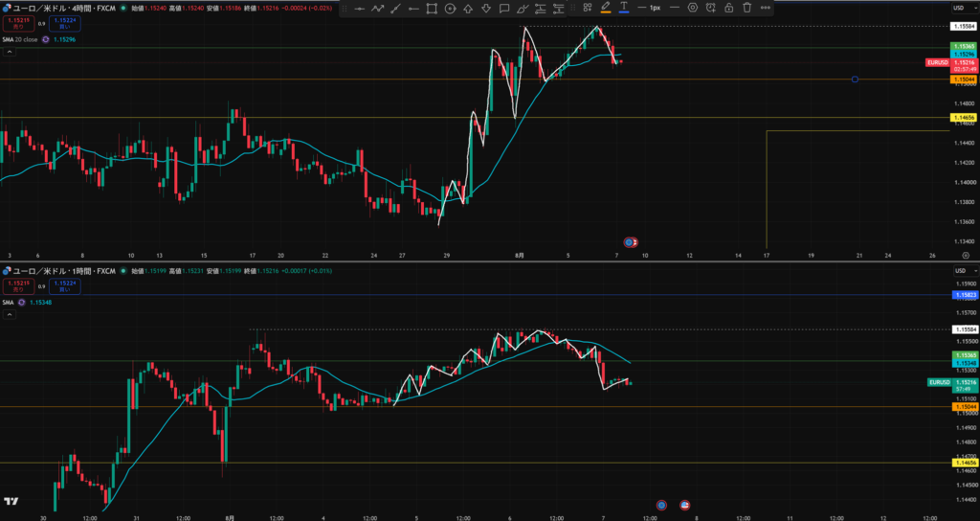Click the EURUSD price tag on 4-hour chart
The height and width of the screenshot is (521, 980).
tap(938, 62)
